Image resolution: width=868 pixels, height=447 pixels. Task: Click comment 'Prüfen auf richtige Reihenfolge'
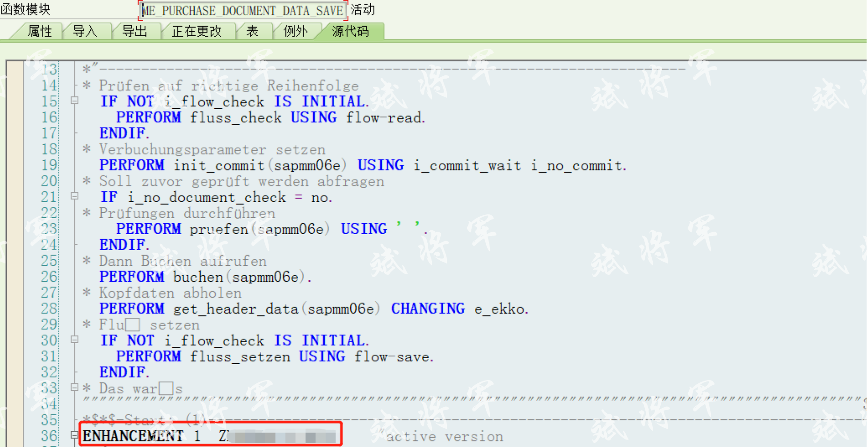(x=229, y=86)
